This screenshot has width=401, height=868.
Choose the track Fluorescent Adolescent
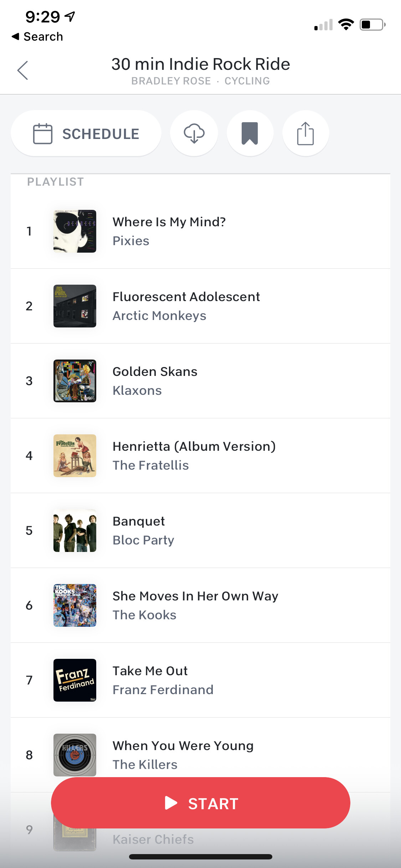click(186, 297)
